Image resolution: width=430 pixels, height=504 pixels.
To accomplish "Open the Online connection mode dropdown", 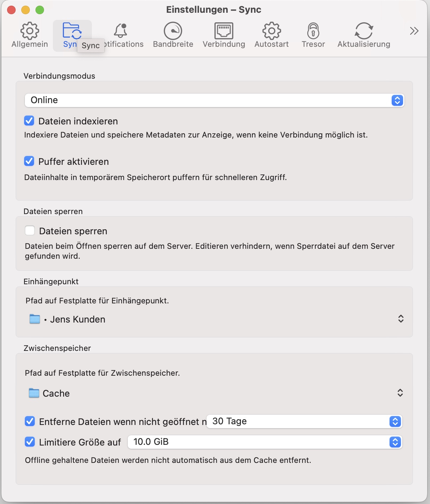I will [214, 100].
